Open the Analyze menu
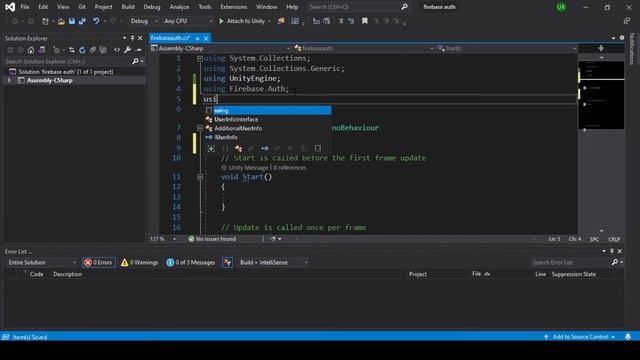 point(179,7)
